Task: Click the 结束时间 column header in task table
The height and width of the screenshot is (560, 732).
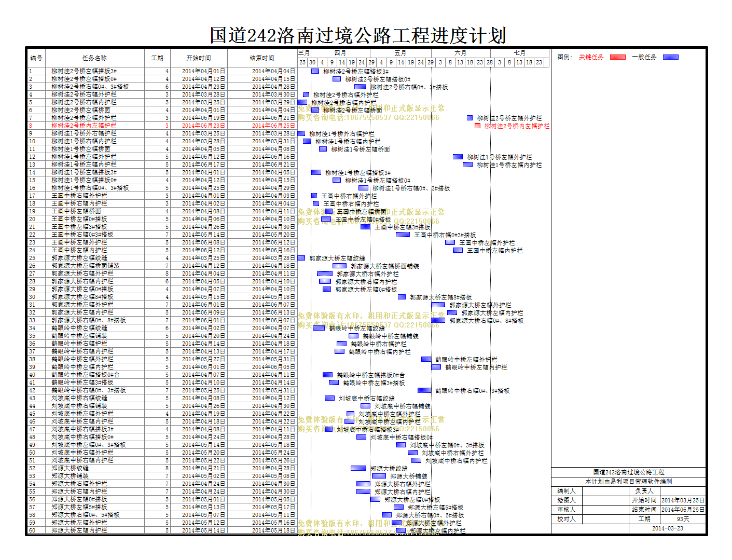Action: [x=262, y=58]
